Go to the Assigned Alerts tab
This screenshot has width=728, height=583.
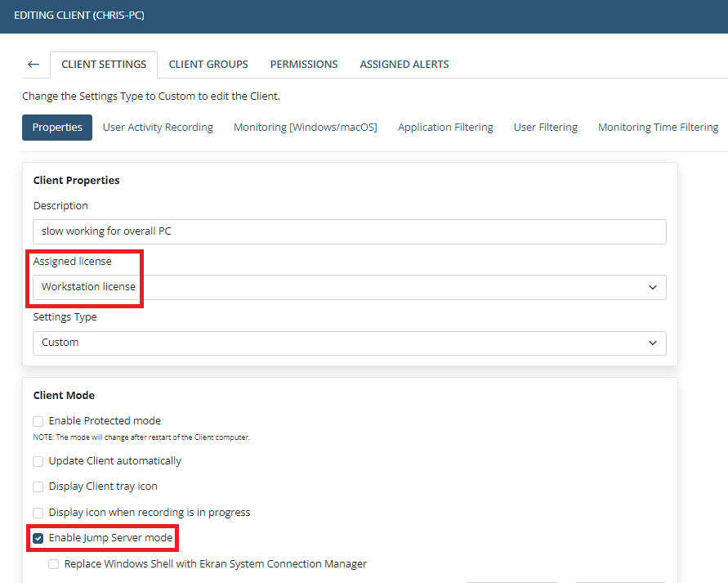[x=404, y=65]
